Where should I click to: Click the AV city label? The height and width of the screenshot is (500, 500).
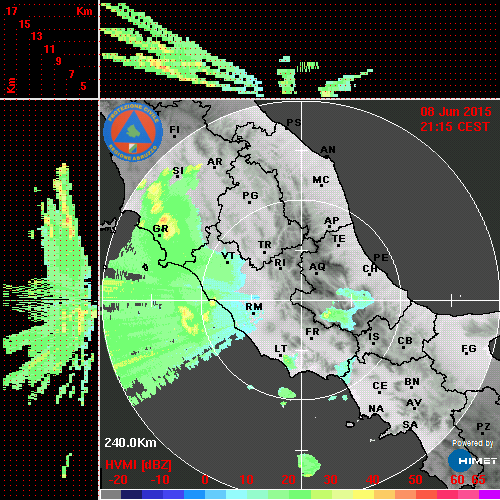(414, 403)
